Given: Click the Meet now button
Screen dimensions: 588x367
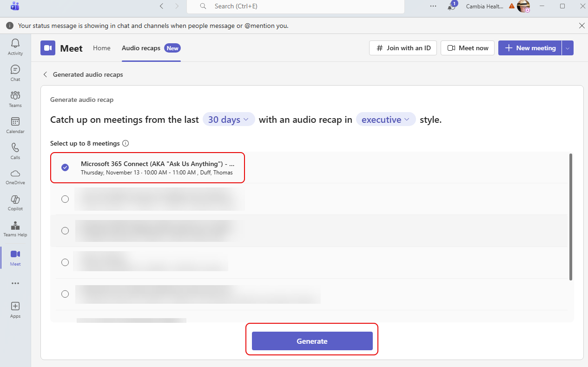Looking at the screenshot, I should (467, 47).
